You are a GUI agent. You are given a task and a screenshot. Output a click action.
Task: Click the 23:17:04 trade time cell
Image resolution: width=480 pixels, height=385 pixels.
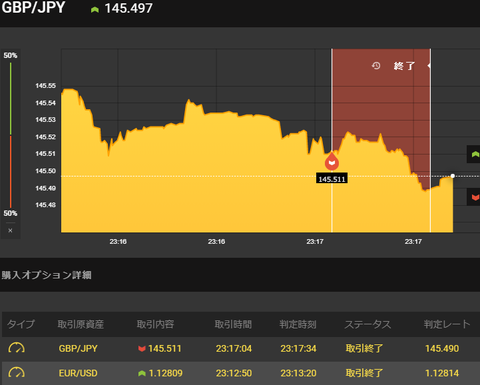coord(234,349)
